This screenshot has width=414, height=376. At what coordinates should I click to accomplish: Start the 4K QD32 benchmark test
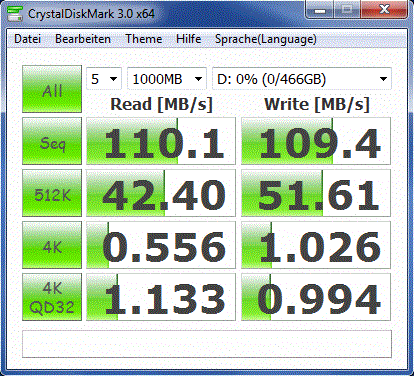52,297
